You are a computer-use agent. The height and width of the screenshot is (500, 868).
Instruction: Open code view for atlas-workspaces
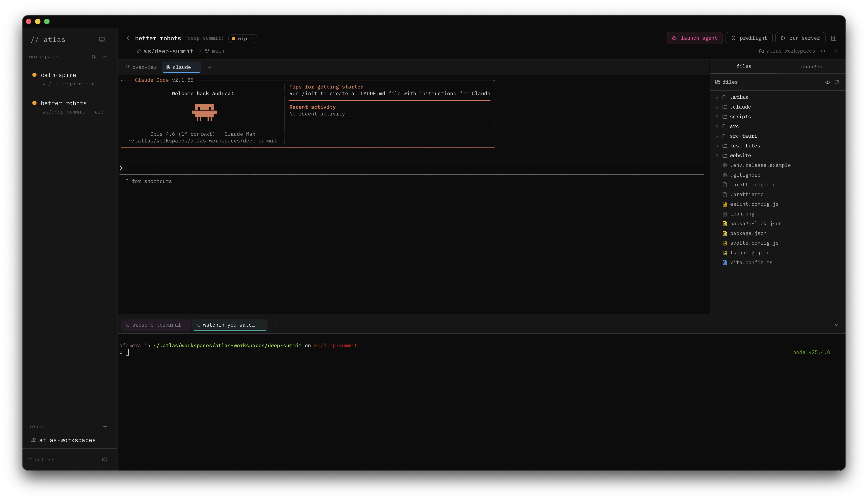point(823,51)
